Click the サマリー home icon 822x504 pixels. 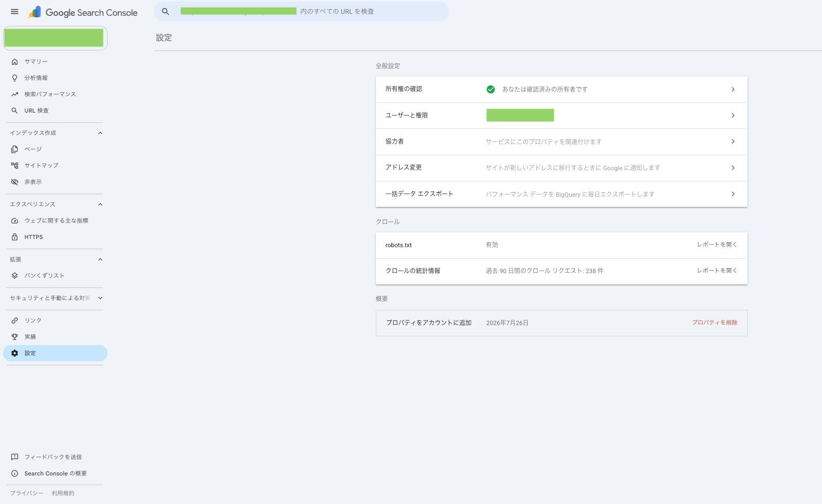click(15, 62)
